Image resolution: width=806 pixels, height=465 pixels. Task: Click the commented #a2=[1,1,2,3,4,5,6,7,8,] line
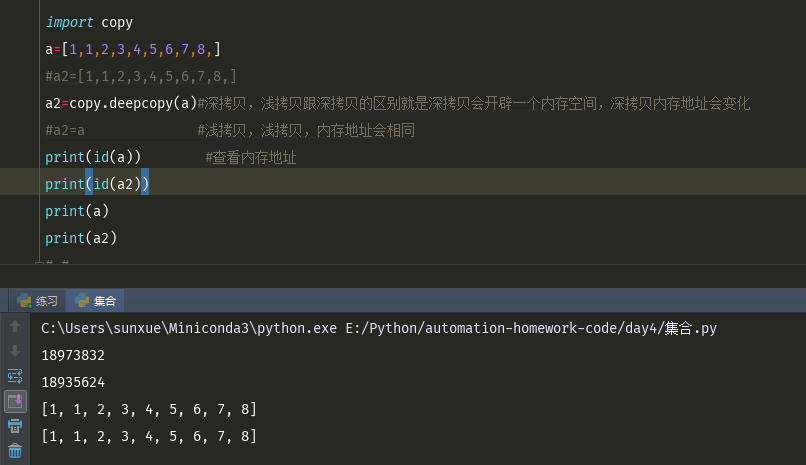140,76
